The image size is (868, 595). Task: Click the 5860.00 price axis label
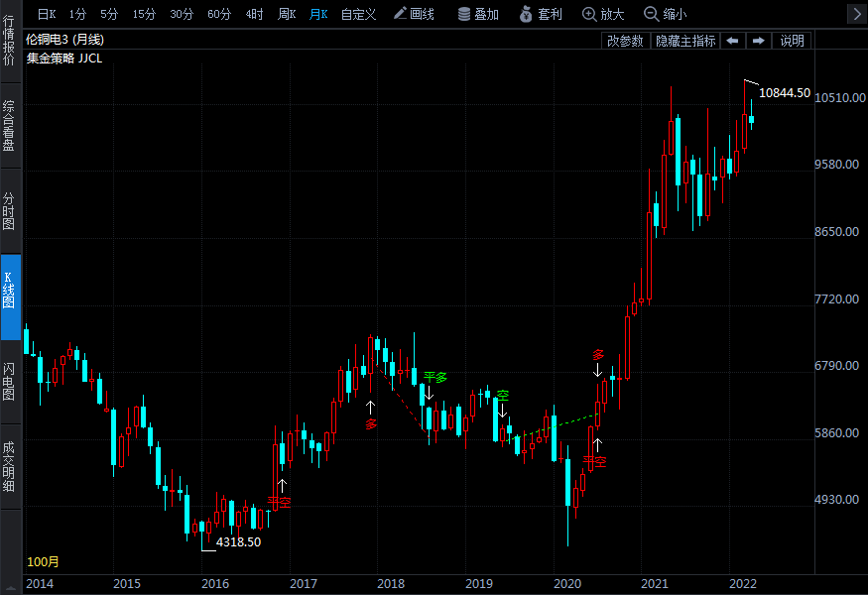[837, 433]
